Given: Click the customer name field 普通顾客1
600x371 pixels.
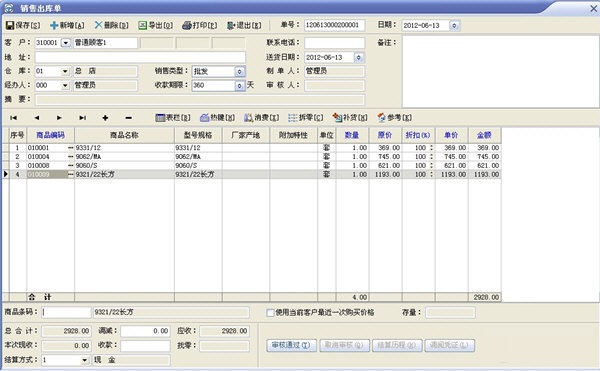Looking at the screenshot, I should pos(105,43).
